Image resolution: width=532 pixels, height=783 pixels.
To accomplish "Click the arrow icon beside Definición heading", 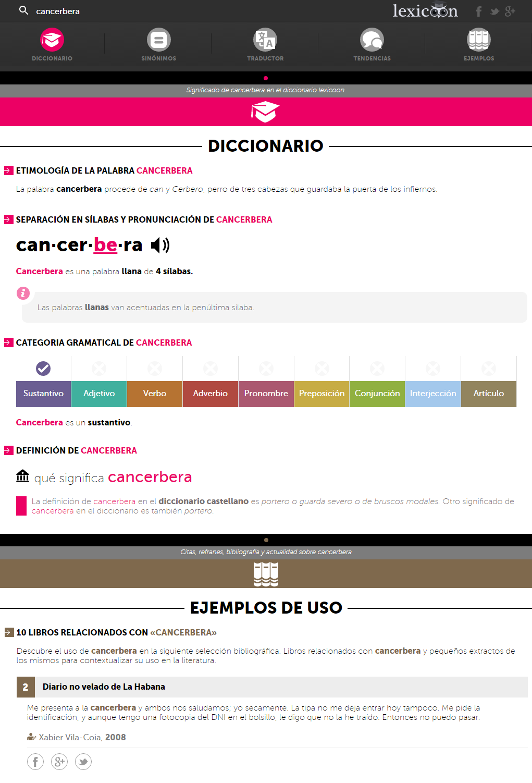I will (x=8, y=450).
